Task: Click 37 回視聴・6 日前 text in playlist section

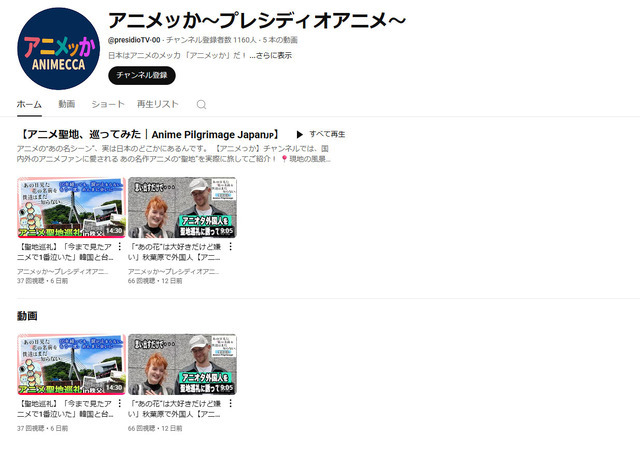Action: [x=42, y=281]
